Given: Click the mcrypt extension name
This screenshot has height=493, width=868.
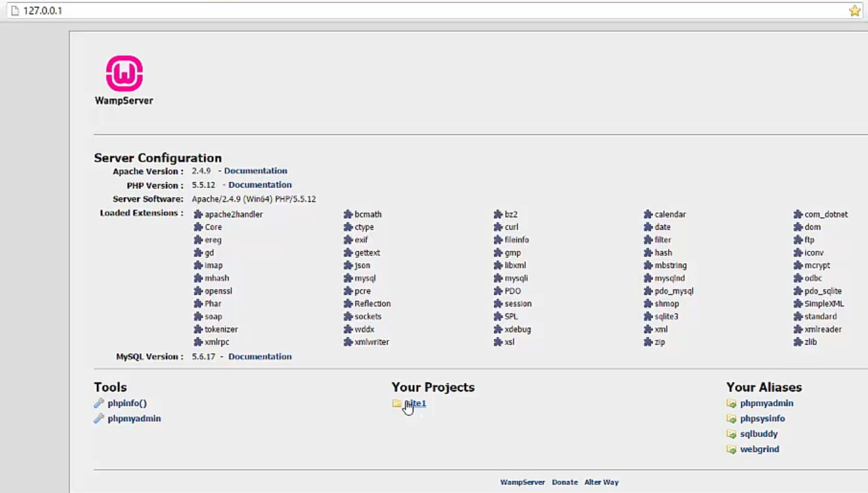Looking at the screenshot, I should pyautogui.click(x=817, y=266).
